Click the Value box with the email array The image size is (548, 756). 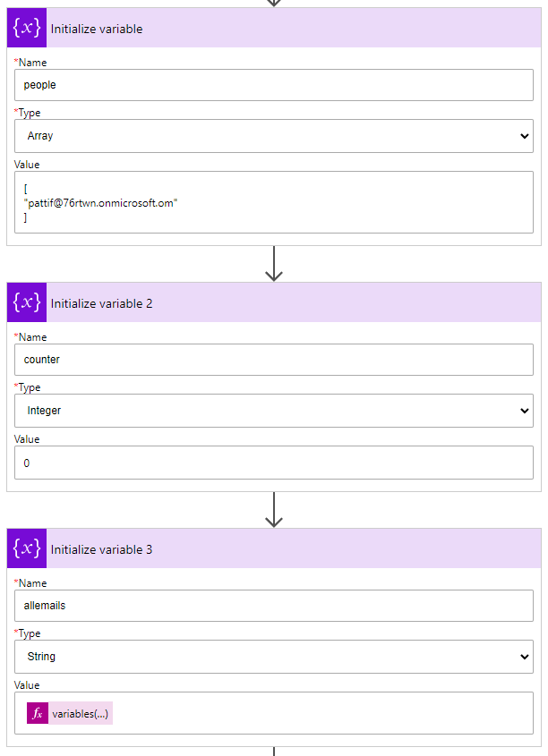(273, 203)
